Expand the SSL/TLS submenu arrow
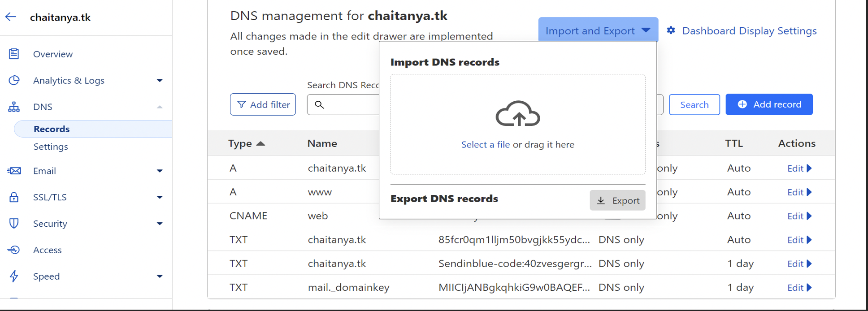 160,197
